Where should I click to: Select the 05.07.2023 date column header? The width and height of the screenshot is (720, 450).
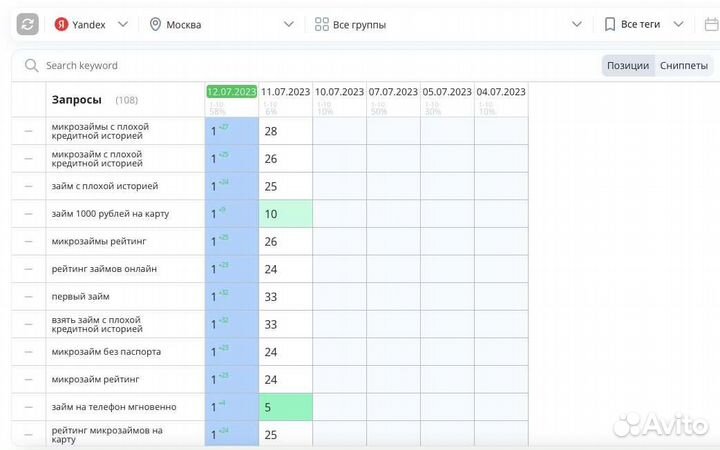(447, 92)
